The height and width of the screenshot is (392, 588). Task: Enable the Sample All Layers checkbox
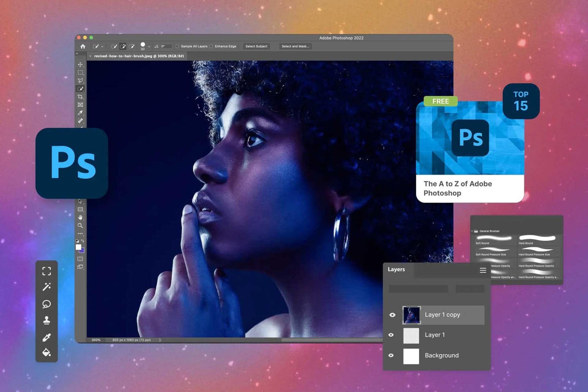click(177, 46)
